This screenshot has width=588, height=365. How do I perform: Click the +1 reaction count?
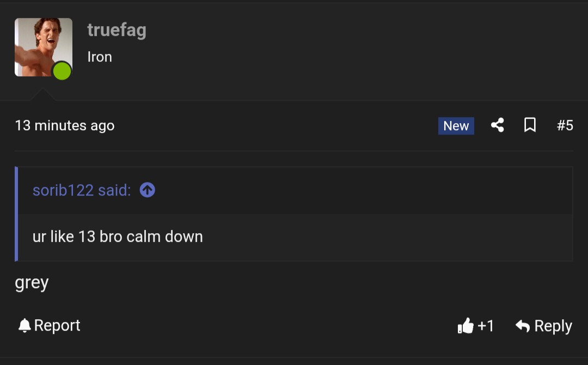pos(486,326)
